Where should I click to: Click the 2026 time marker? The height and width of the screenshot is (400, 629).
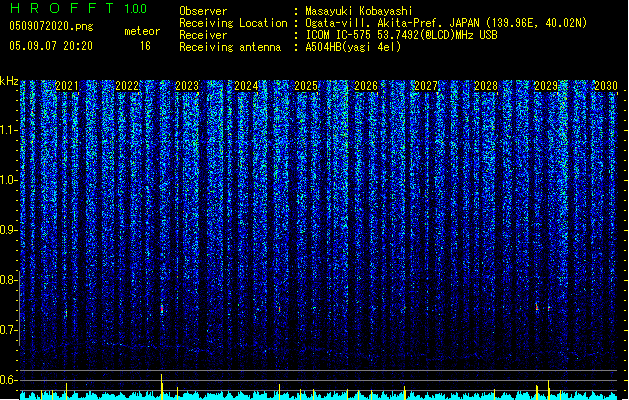[x=366, y=86]
